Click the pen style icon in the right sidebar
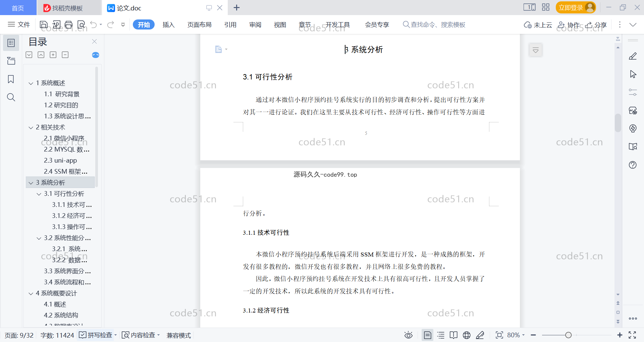Screen dimensions: 644x342 point(633,56)
